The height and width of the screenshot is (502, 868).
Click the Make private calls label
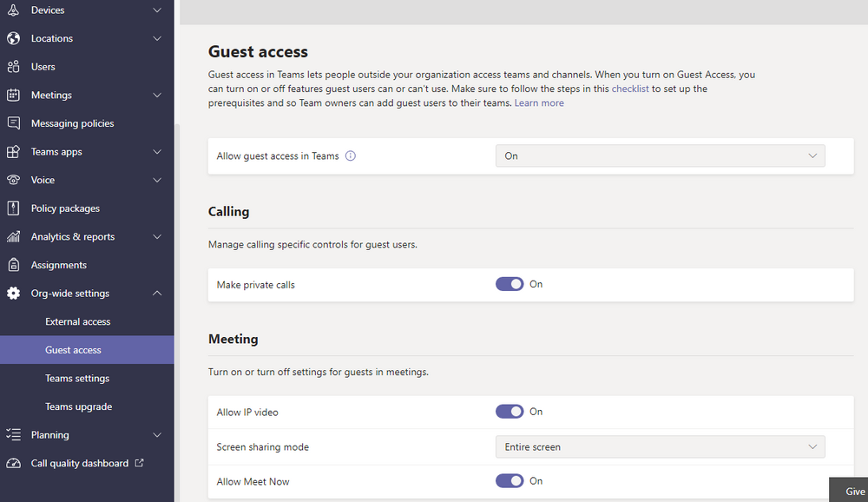256,285
